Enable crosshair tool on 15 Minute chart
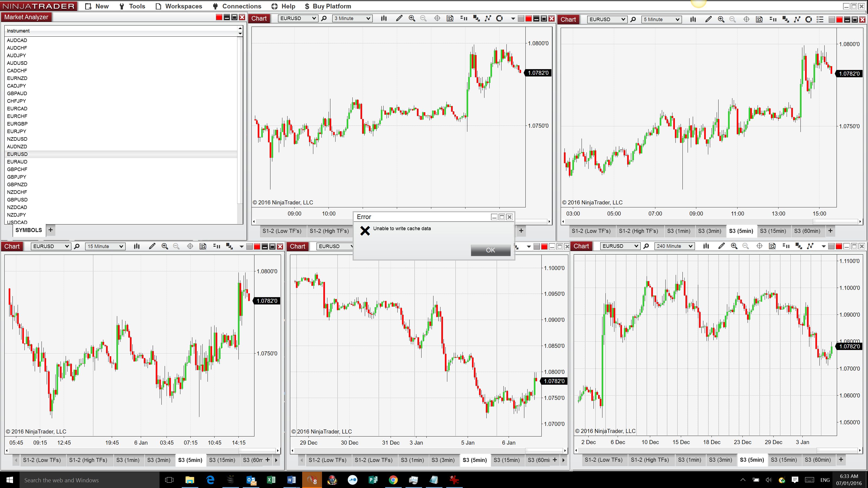The height and width of the screenshot is (488, 868). [190, 246]
